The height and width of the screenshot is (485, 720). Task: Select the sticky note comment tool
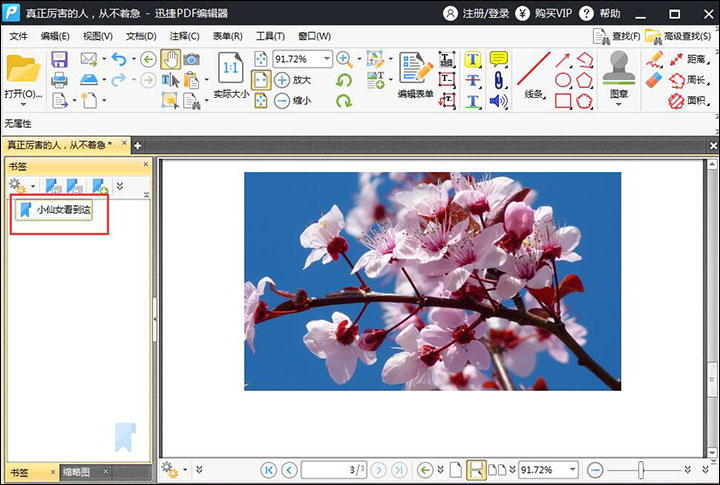(497, 60)
